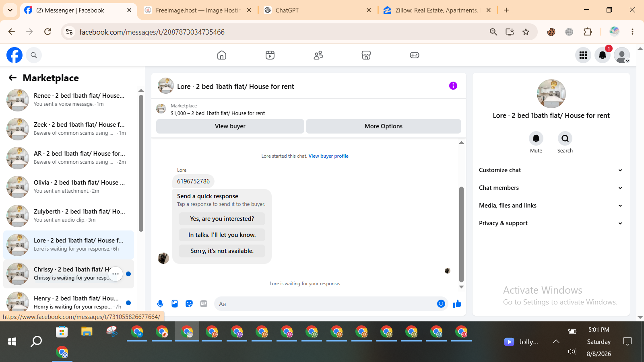
Task: Expand the Customize chat section
Action: coord(551,170)
